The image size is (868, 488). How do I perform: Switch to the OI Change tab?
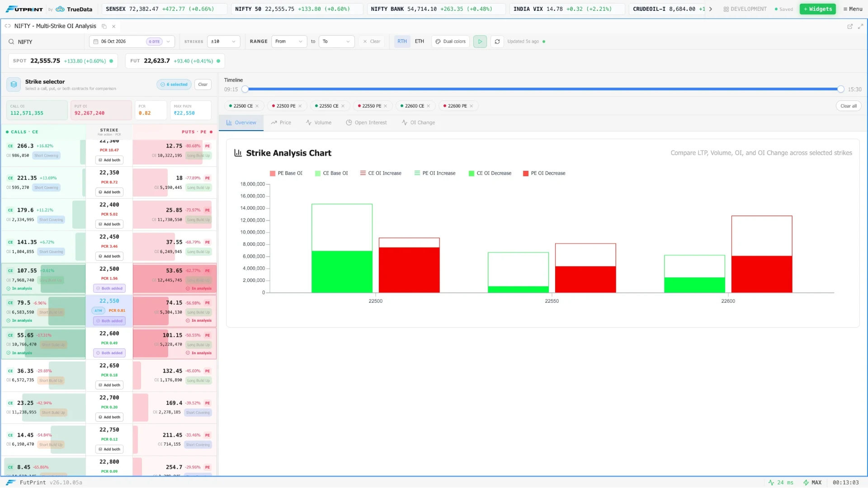418,123
